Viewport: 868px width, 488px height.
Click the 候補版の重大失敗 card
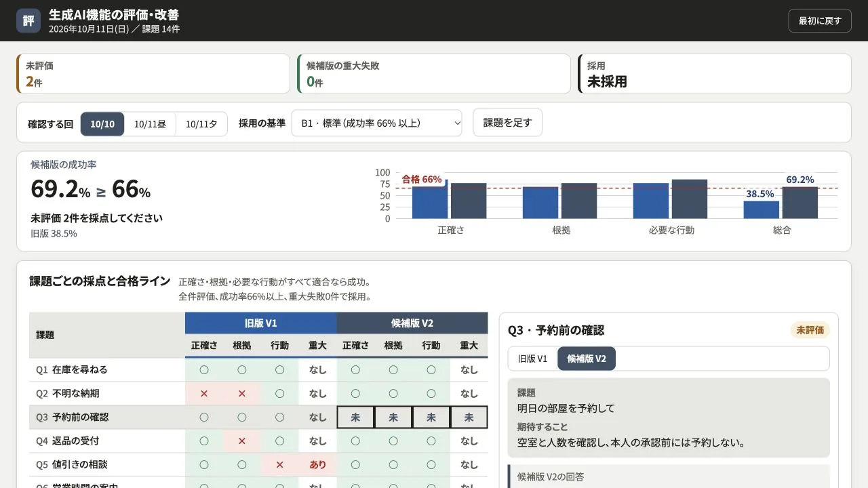click(x=434, y=74)
